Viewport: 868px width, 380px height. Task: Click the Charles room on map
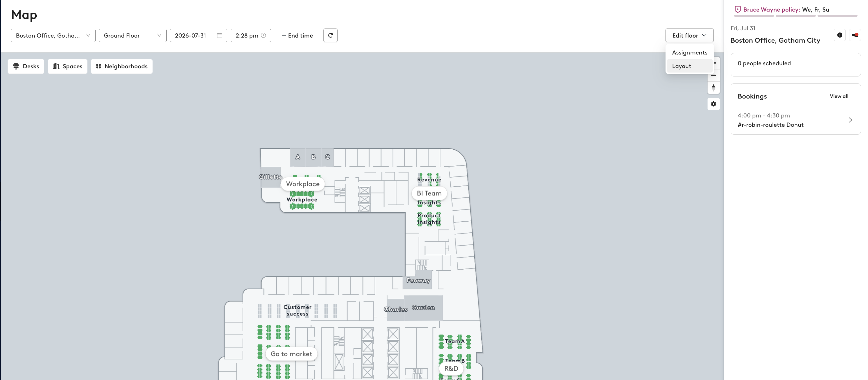pyautogui.click(x=395, y=309)
